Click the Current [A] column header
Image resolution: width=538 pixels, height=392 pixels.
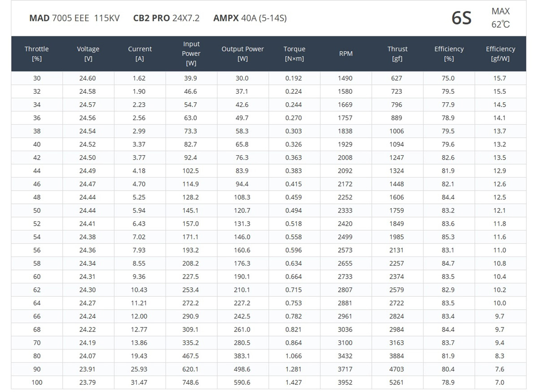click(140, 54)
